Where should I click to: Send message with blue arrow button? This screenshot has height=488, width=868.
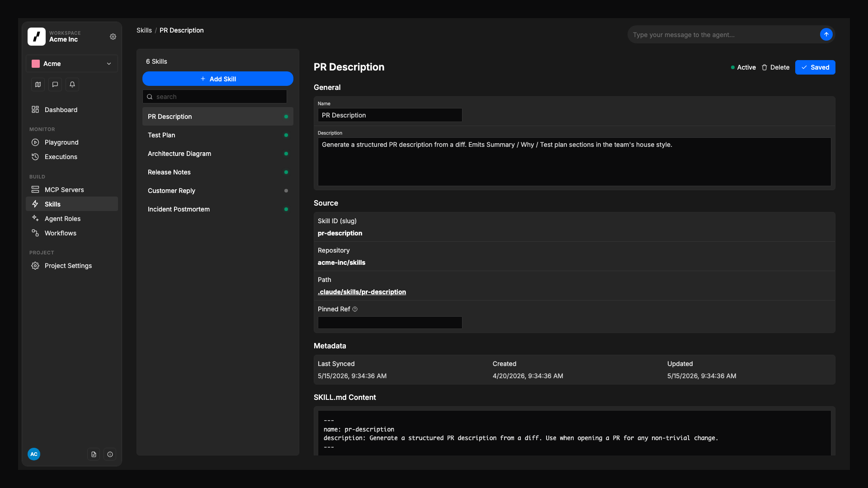pyautogui.click(x=826, y=34)
